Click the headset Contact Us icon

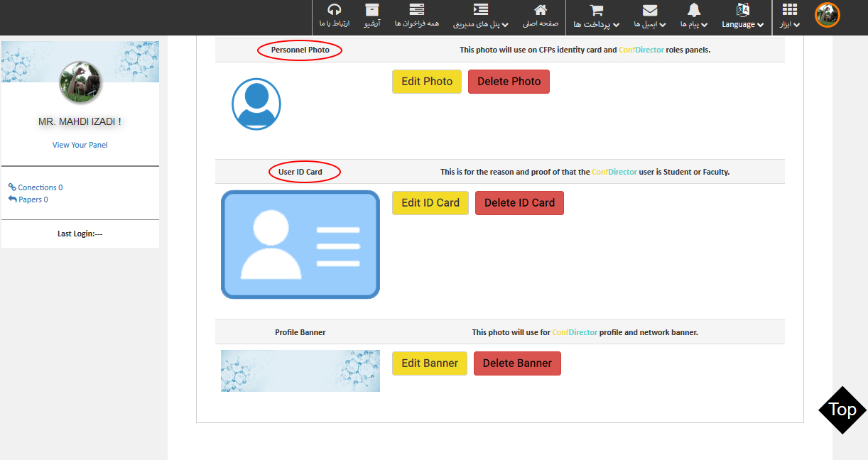tap(334, 10)
